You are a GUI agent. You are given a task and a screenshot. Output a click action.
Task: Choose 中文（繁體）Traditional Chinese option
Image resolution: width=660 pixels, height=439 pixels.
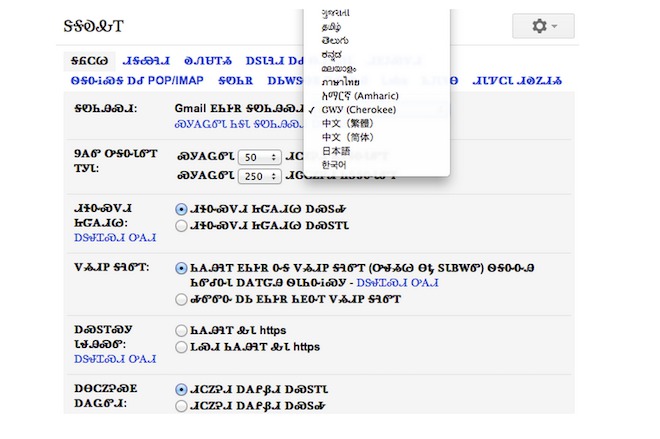[x=348, y=124]
